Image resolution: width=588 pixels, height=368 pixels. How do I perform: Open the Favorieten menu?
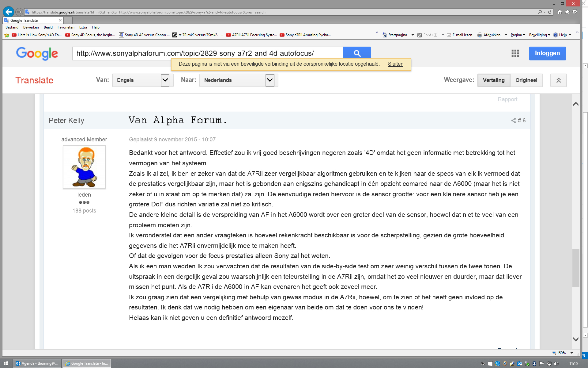click(x=66, y=27)
